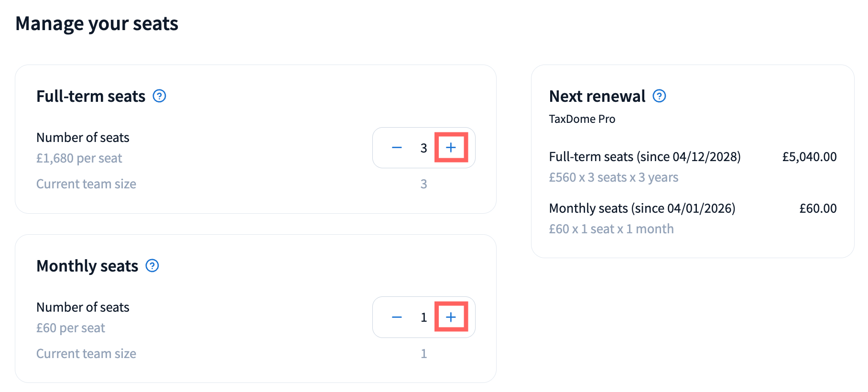The height and width of the screenshot is (392, 868).
Task: Click the £60.00 monthly renewal amount
Action: click(818, 208)
